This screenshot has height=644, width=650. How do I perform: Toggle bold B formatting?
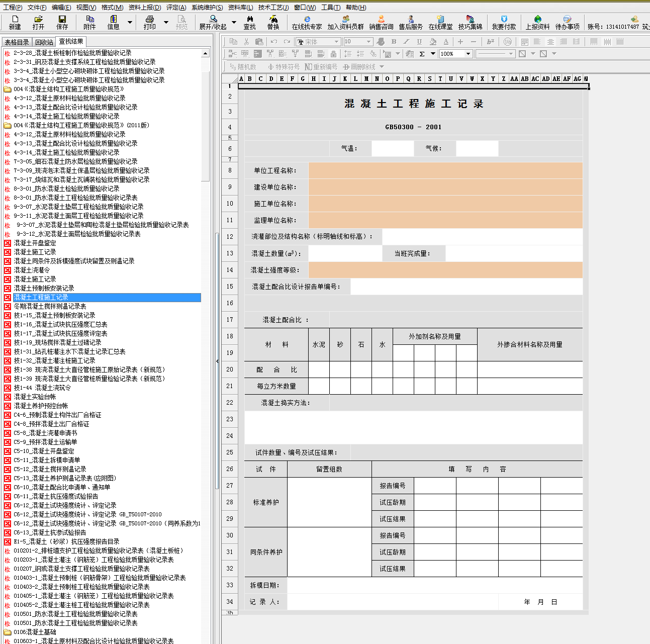[394, 42]
